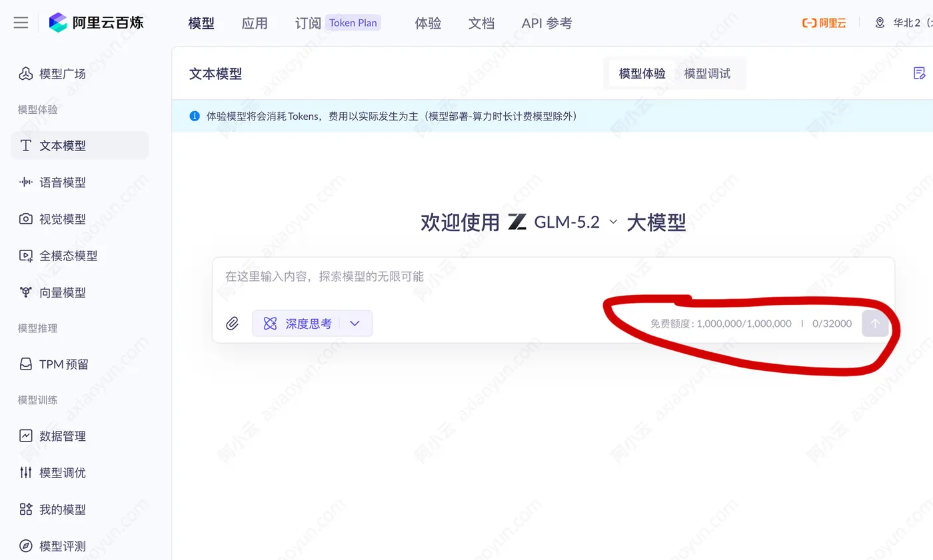Click the 模型推理 sidebar section label
933x560 pixels.
[38, 328]
